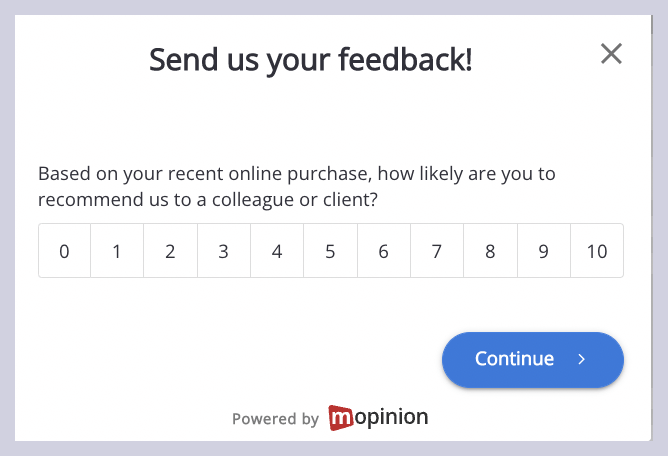Click the red Mopinion 'm' logo icon
This screenshot has height=456, width=668.
pyautogui.click(x=340, y=417)
